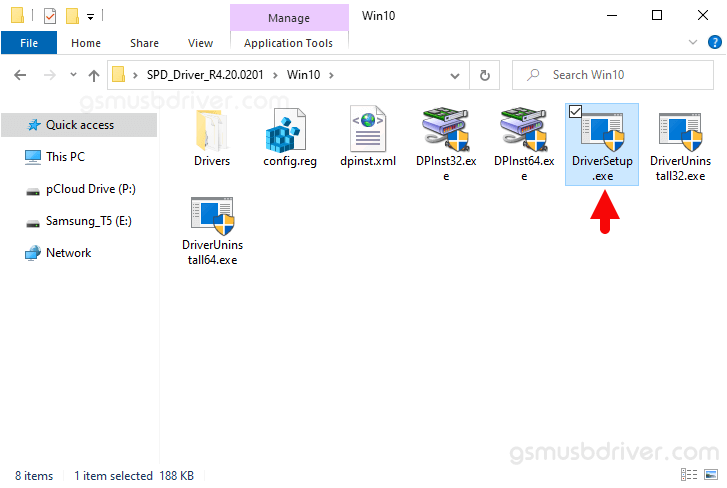Refresh the Win10 folder view
Screen dimensions: 727x488
(485, 75)
